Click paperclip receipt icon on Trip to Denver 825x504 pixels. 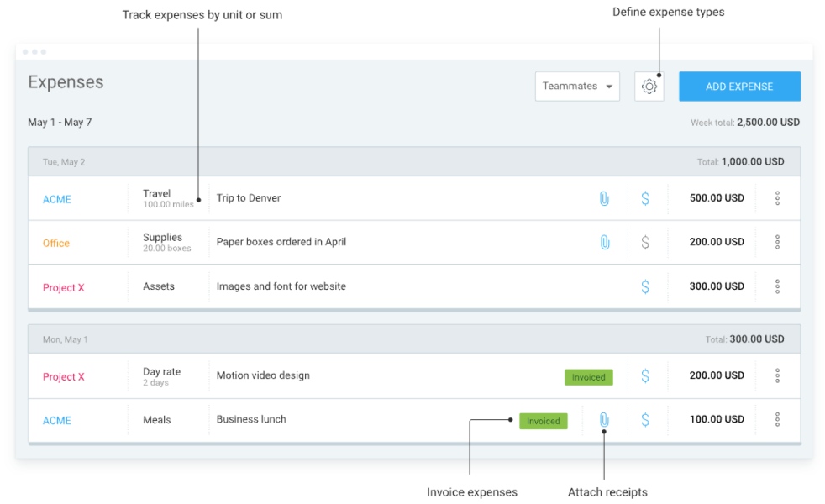pos(604,198)
